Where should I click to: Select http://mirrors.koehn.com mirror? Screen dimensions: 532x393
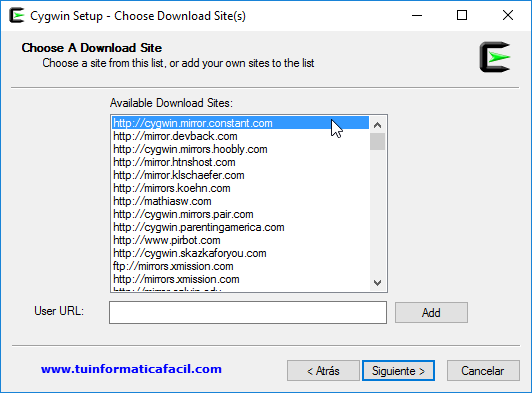tap(240, 188)
